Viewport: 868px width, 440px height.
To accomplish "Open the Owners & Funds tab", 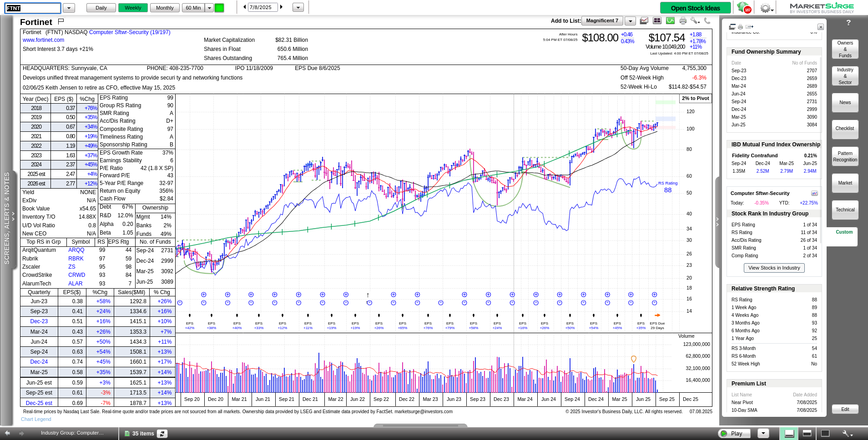I will [x=845, y=49].
